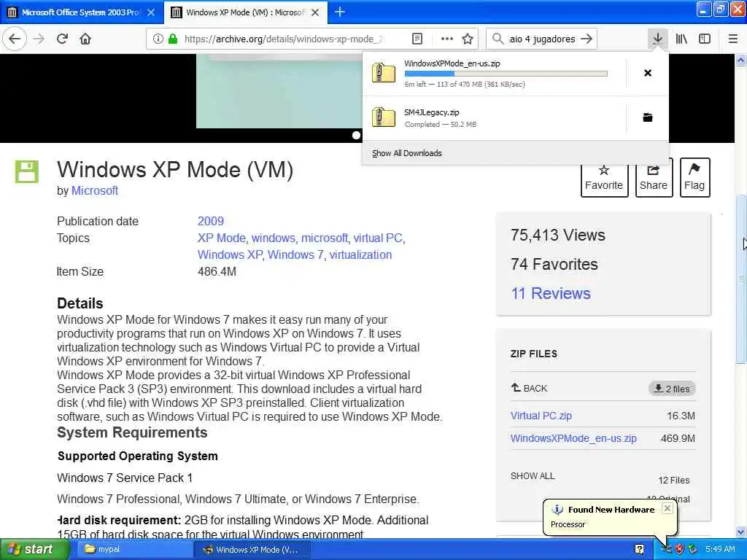The image size is (747, 560).
Task: Click the Share button
Action: [654, 177]
